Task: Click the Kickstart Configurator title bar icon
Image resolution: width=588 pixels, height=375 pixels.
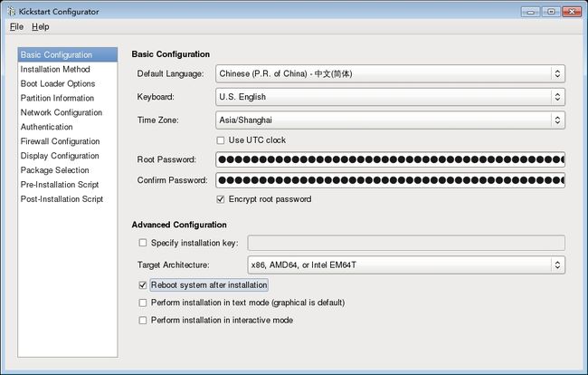Action: 12,11
